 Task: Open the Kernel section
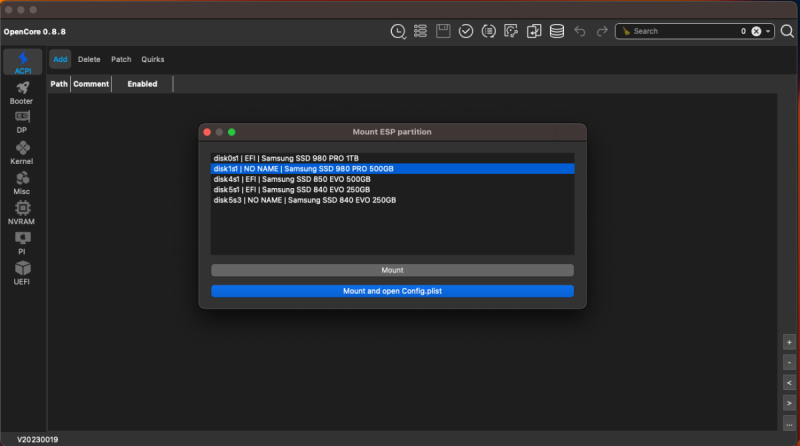21,153
